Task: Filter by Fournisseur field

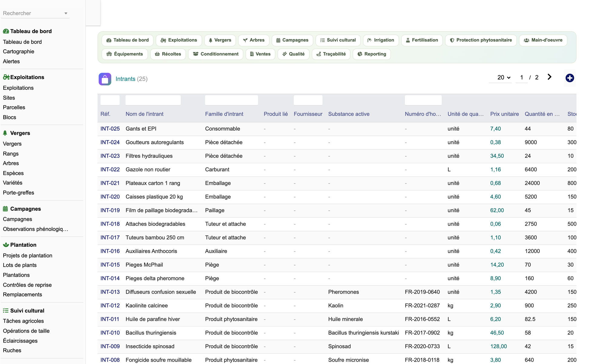Action: [308, 100]
